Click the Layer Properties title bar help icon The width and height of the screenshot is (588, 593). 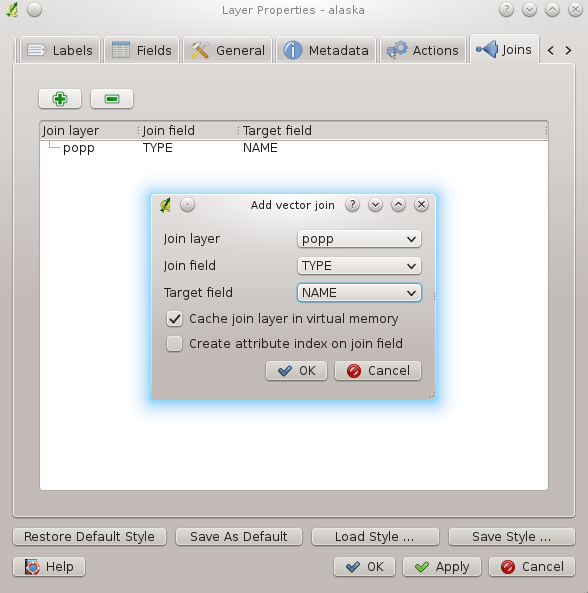pos(506,10)
